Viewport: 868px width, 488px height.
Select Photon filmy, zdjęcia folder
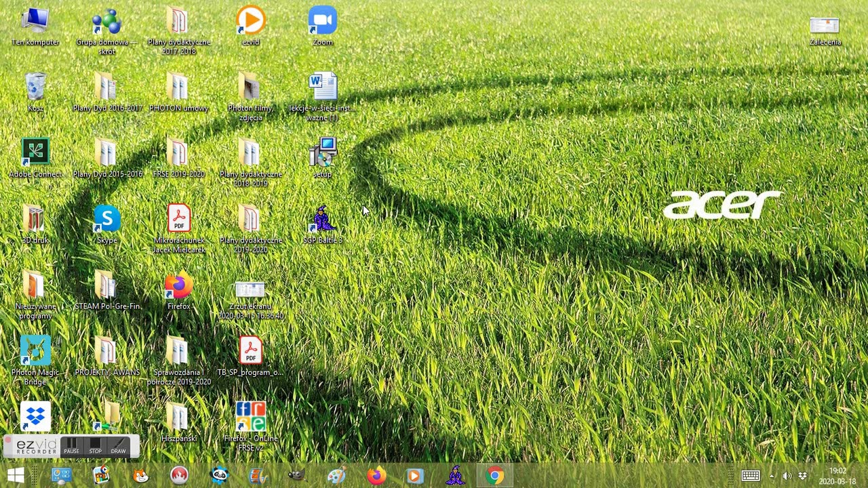250,96
